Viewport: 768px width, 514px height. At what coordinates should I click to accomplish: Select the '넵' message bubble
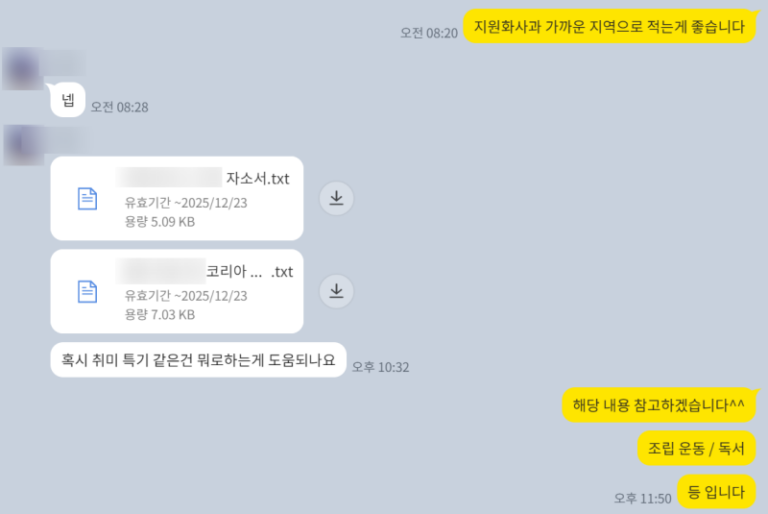[68, 100]
